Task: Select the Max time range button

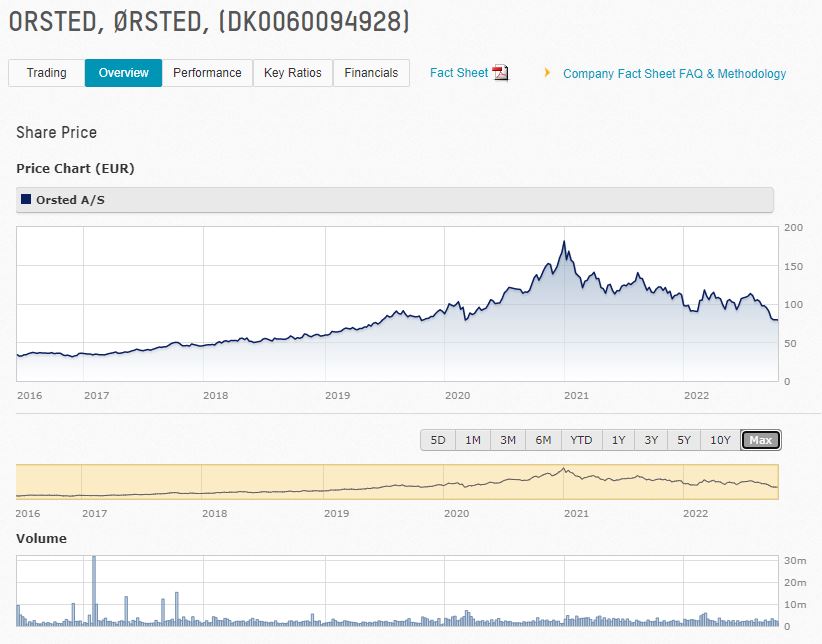Action: coord(760,440)
